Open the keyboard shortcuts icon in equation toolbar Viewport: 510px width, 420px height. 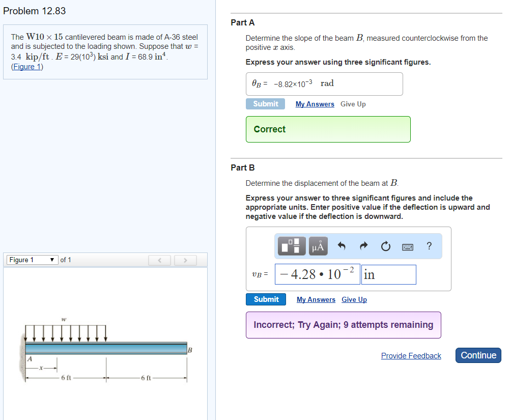pos(407,246)
